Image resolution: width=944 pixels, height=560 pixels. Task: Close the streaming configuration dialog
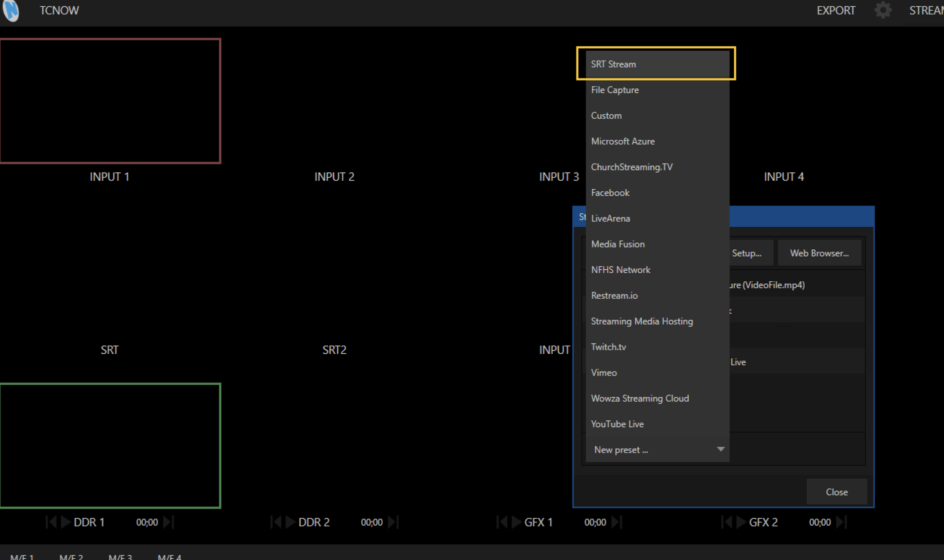(837, 492)
